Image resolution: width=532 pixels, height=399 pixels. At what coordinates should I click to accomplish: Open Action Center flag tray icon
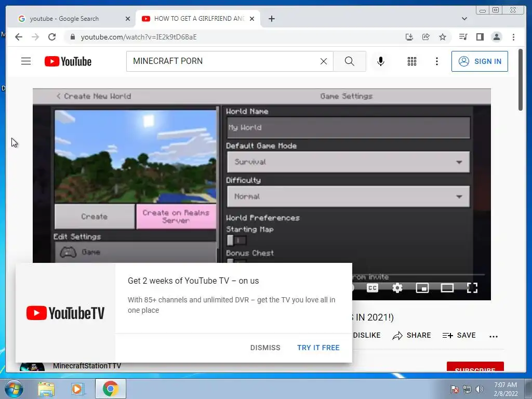454,389
